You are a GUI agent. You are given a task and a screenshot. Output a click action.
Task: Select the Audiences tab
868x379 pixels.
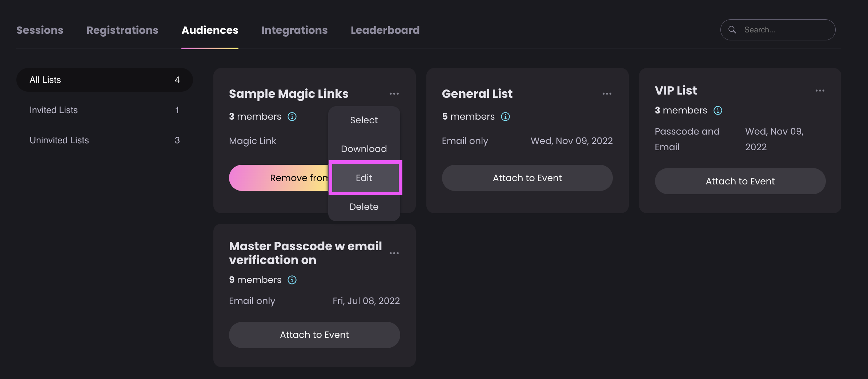210,30
